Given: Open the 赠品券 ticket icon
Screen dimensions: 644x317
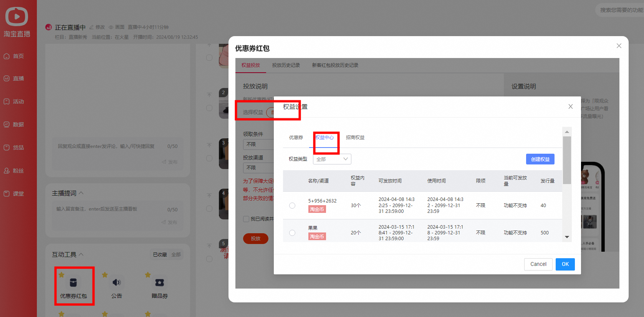Looking at the screenshot, I should 160,283.
